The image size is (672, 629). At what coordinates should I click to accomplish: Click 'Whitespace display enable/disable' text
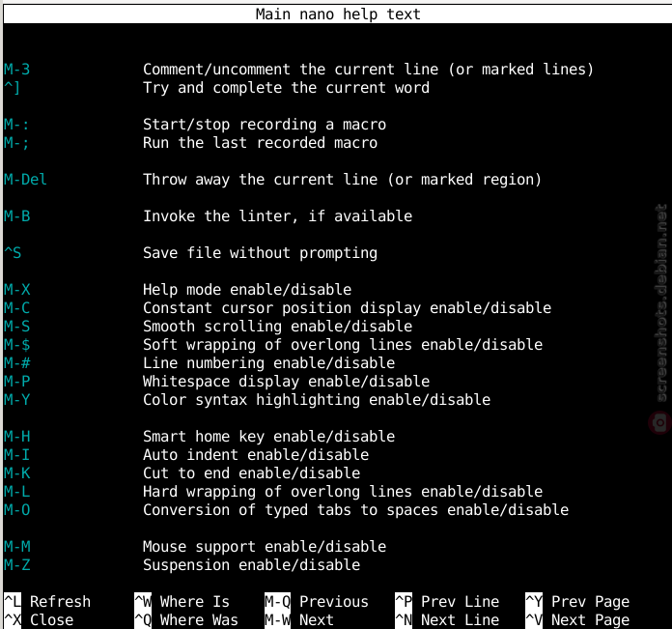[286, 382]
